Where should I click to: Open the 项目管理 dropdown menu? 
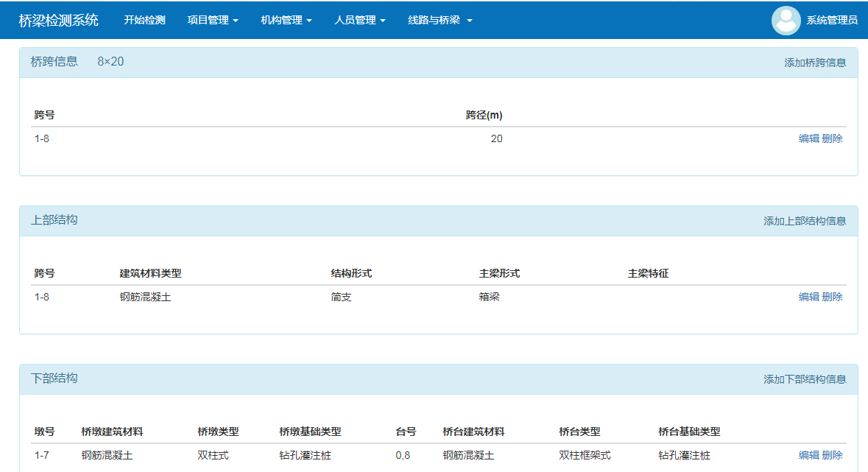[x=212, y=21]
